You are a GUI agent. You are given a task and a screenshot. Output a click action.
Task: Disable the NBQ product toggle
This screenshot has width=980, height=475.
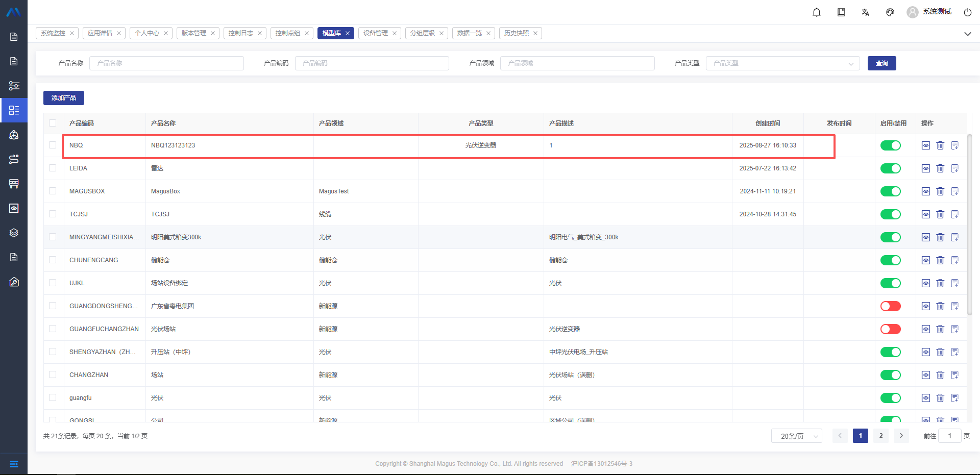pos(890,145)
